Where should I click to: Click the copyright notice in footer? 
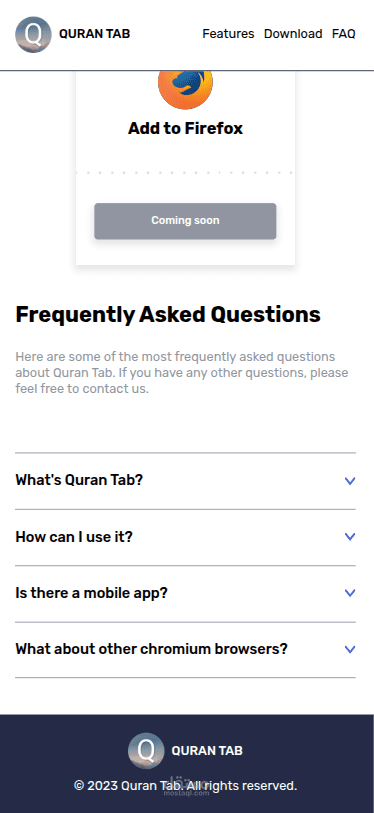click(x=186, y=786)
